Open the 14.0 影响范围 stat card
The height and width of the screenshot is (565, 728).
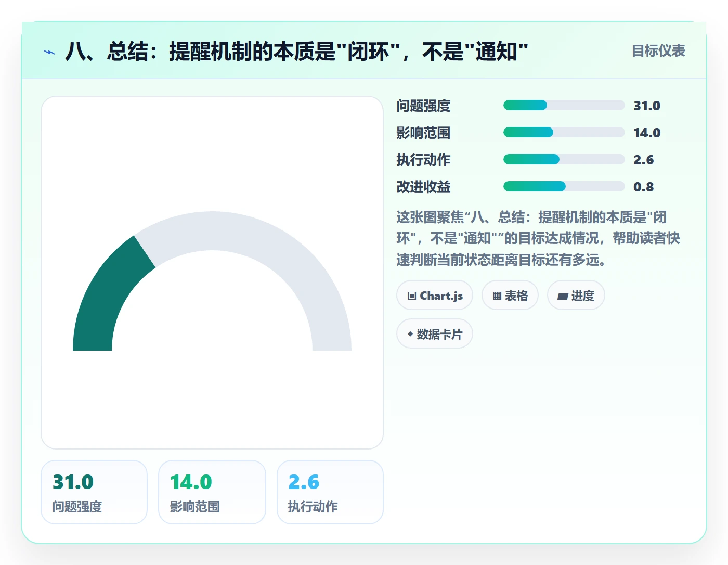212,492
